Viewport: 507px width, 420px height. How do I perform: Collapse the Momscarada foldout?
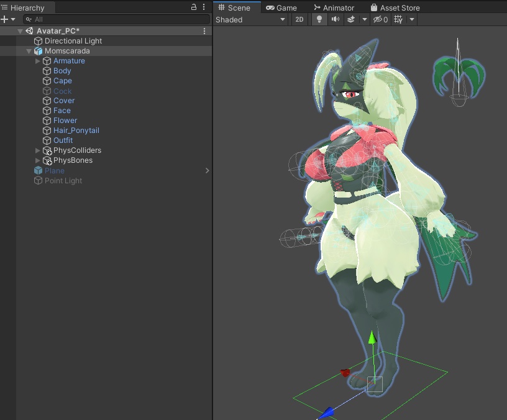(x=29, y=51)
